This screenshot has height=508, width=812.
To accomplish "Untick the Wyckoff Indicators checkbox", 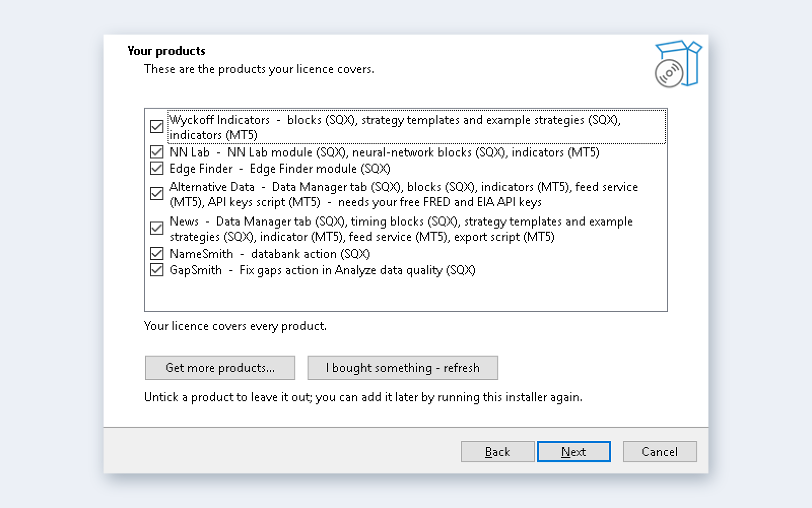I will 157,126.
